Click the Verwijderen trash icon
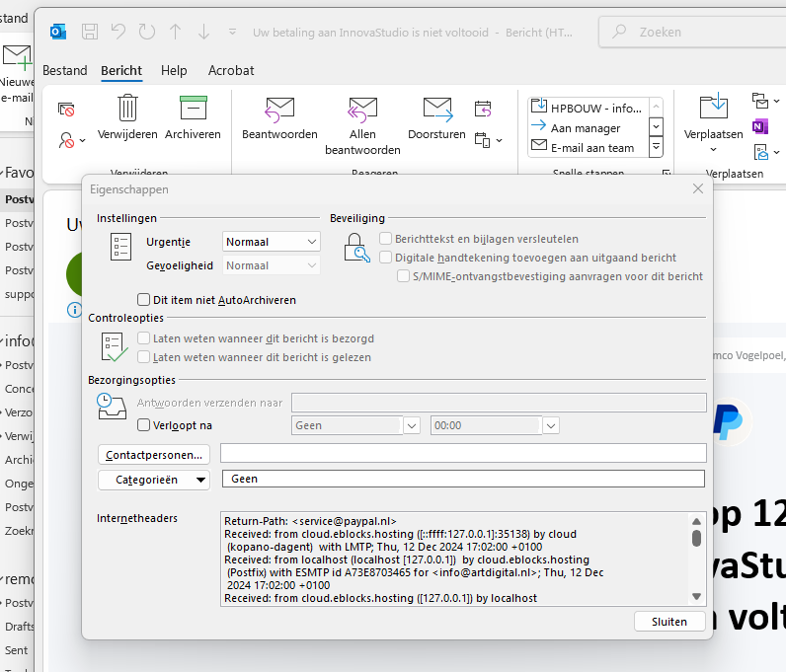 point(127,109)
